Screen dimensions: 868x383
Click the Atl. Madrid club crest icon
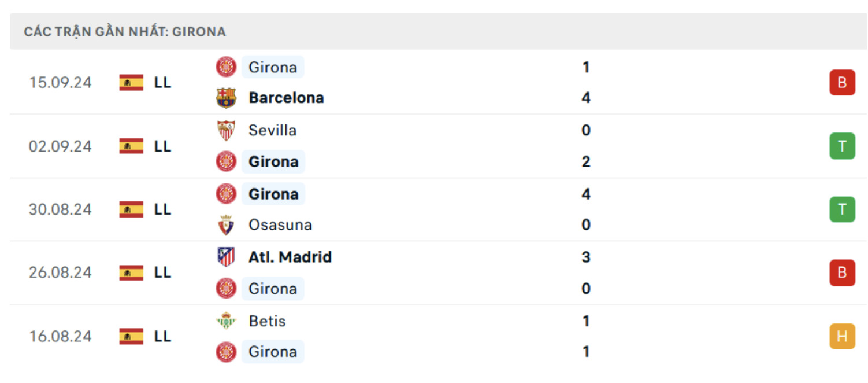coord(226,257)
